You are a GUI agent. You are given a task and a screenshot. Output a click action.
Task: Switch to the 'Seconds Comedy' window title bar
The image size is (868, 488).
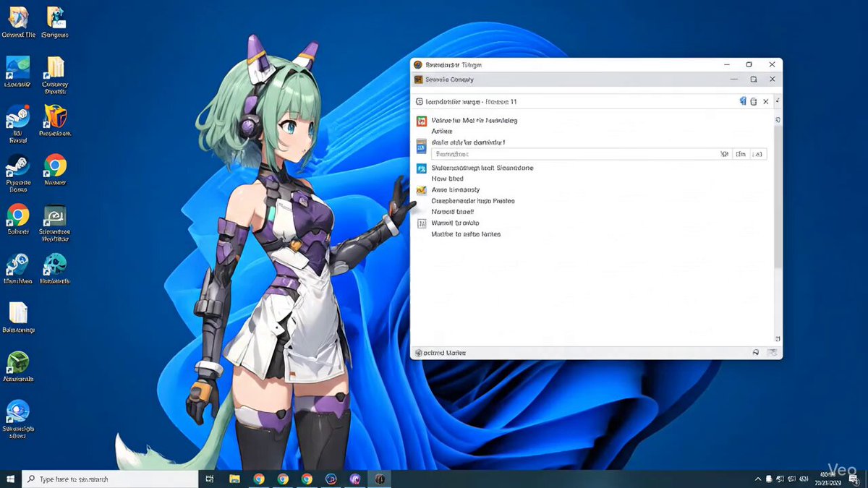[579, 79]
